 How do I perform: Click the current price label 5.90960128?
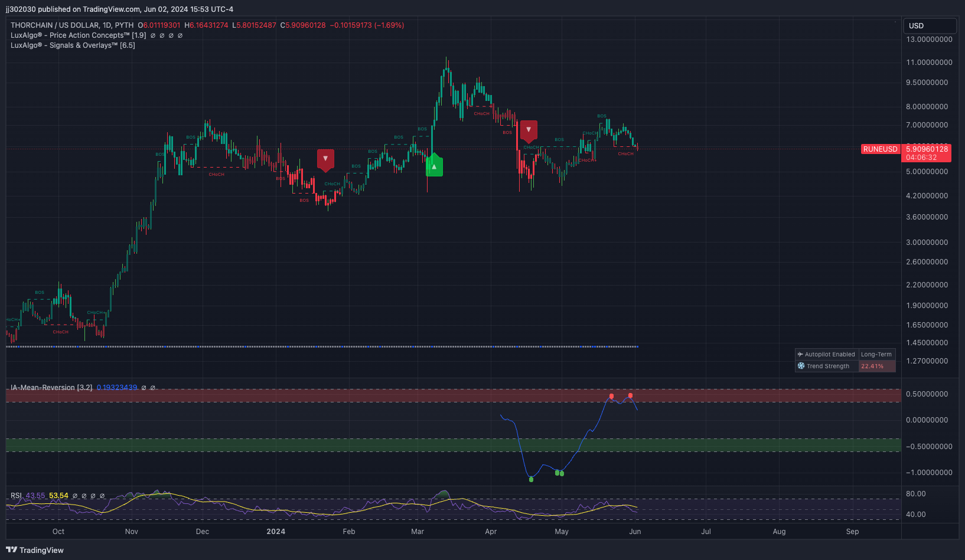[927, 149]
